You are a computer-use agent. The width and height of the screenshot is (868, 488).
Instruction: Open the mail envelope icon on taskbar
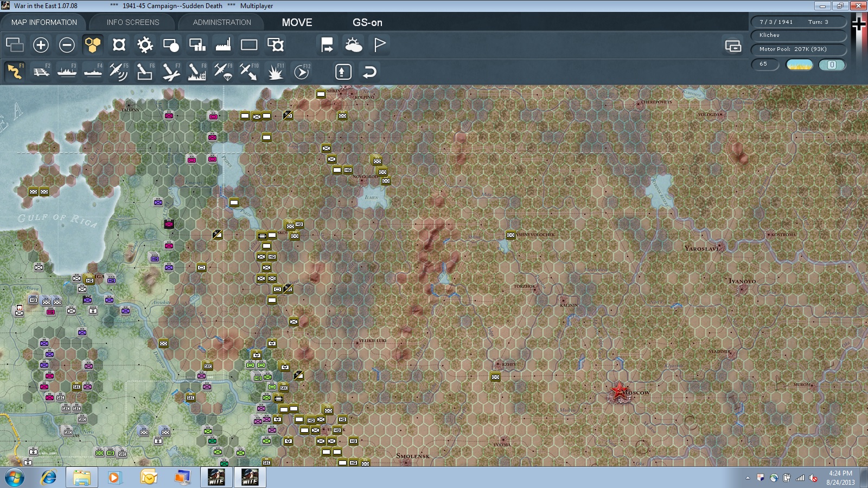148,478
